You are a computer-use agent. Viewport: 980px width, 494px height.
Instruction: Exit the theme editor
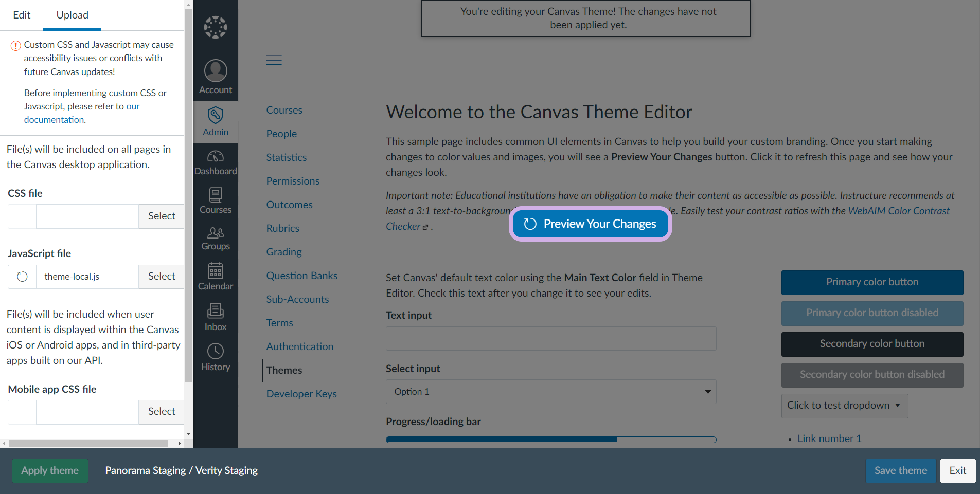pos(958,471)
